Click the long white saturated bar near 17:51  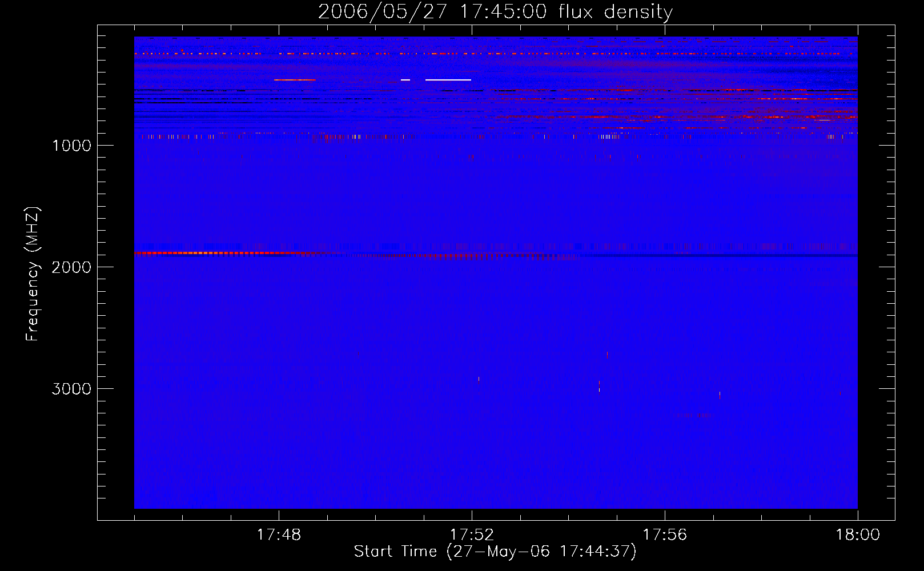point(448,80)
